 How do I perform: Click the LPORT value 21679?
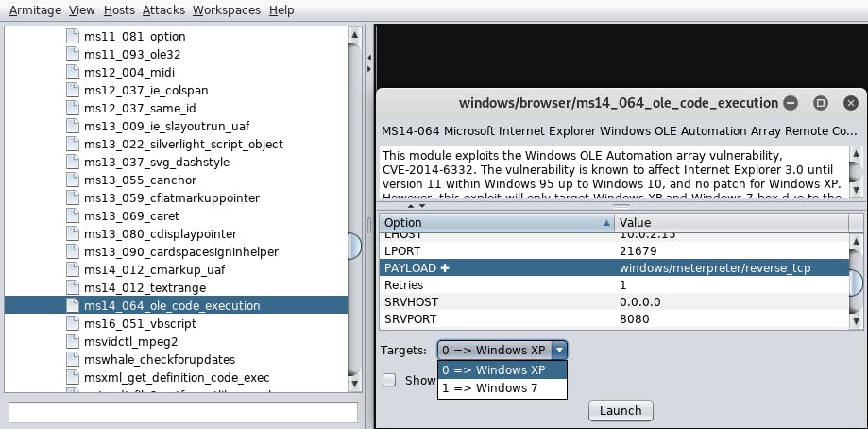pos(638,250)
